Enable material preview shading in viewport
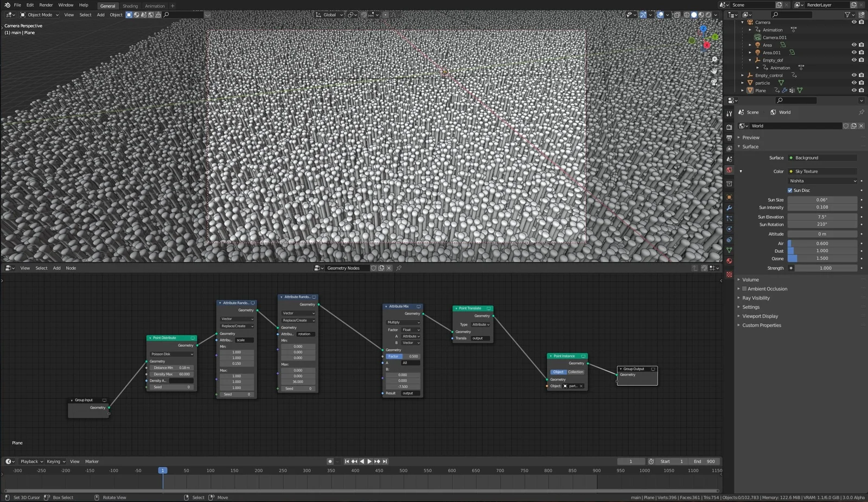 [x=701, y=15]
